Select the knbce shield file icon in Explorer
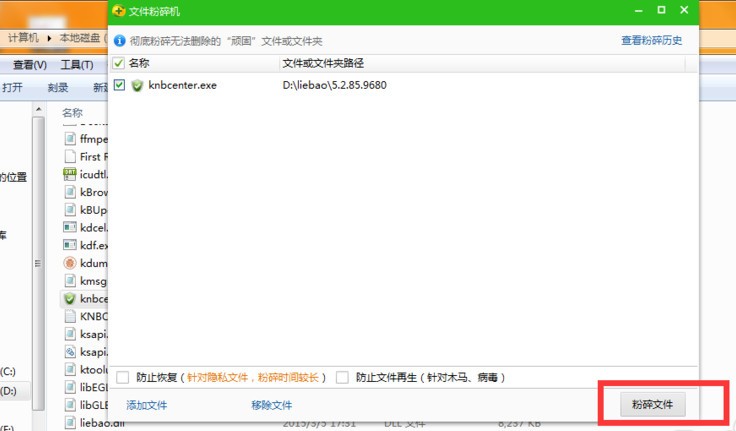736x431 pixels. click(x=70, y=299)
